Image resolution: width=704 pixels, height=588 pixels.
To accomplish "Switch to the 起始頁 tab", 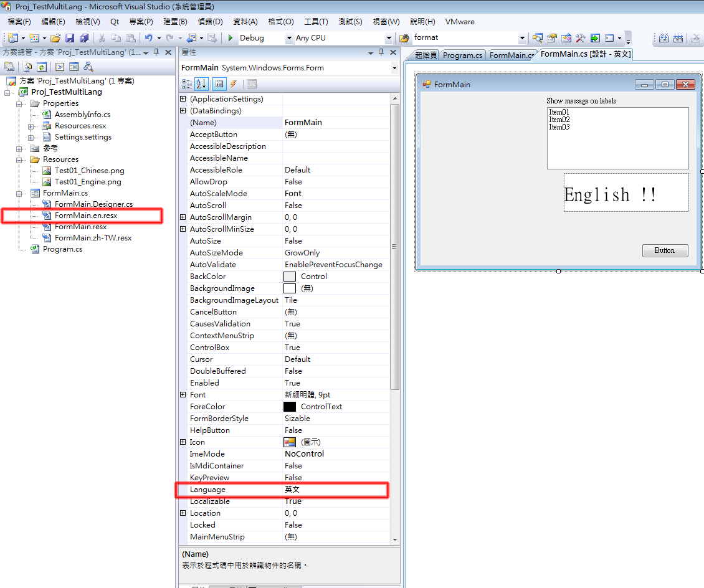I will pos(426,55).
